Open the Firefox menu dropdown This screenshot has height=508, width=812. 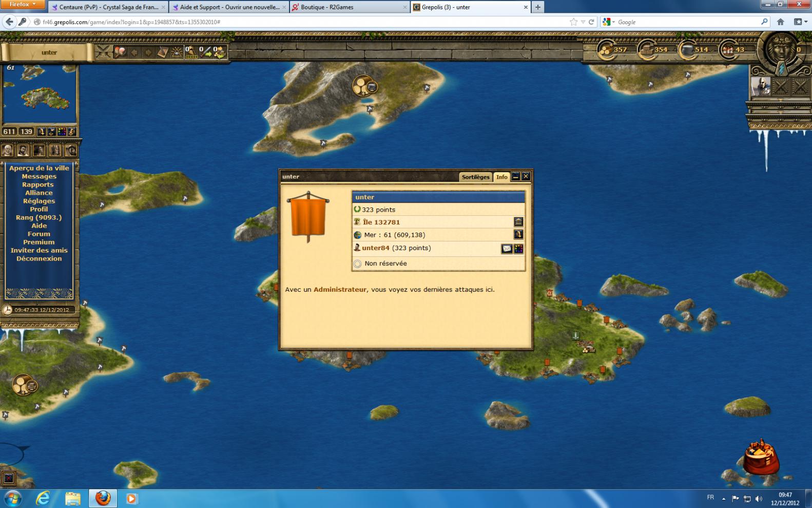point(23,5)
